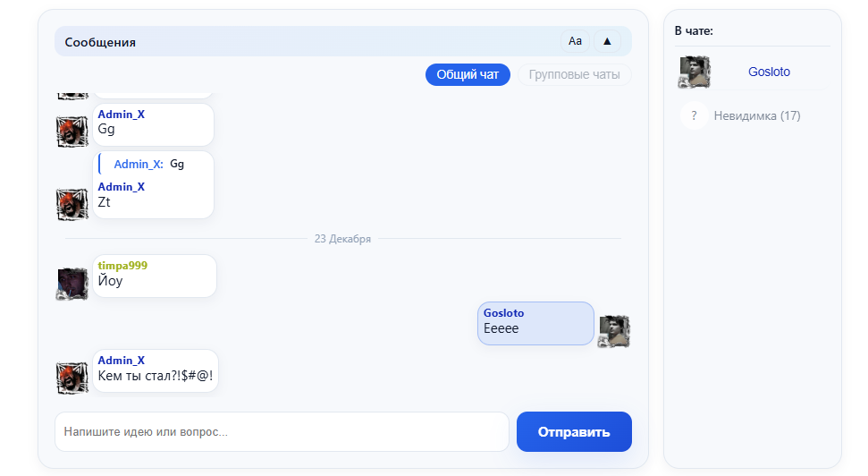This screenshot has width=868, height=476.
Task: Click the 23 Декабря date separator label
Action: pyautogui.click(x=342, y=239)
